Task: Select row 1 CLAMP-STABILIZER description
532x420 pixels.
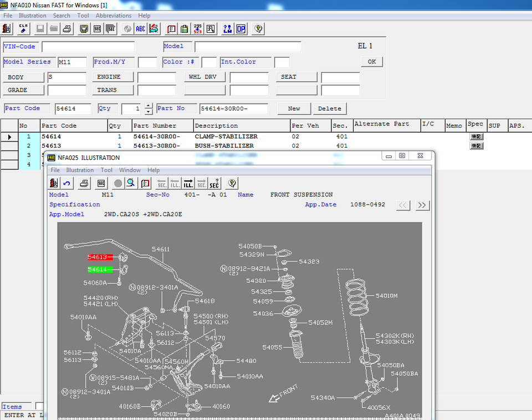Action: 226,136
